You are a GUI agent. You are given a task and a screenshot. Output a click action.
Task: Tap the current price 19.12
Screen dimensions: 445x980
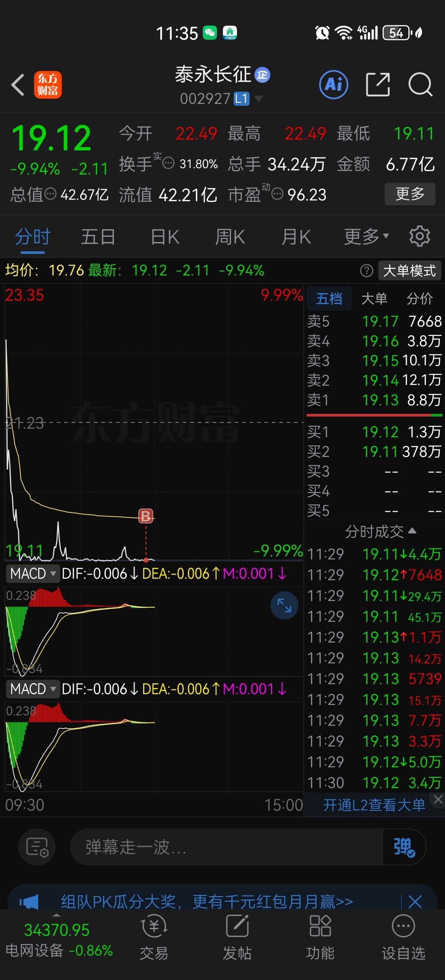coord(51,138)
